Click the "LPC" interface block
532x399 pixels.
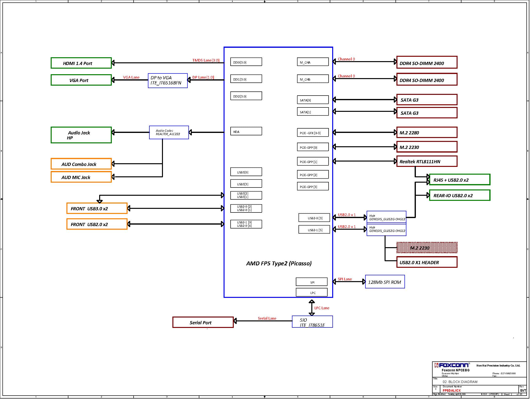312,293
